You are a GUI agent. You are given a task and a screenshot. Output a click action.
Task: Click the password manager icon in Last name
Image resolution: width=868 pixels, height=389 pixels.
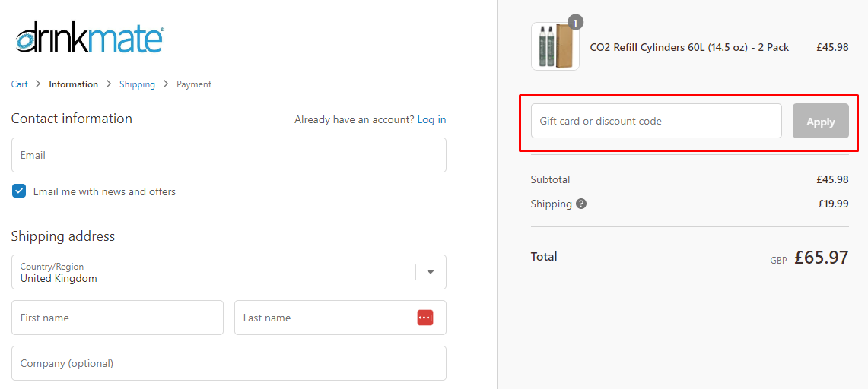coord(425,318)
